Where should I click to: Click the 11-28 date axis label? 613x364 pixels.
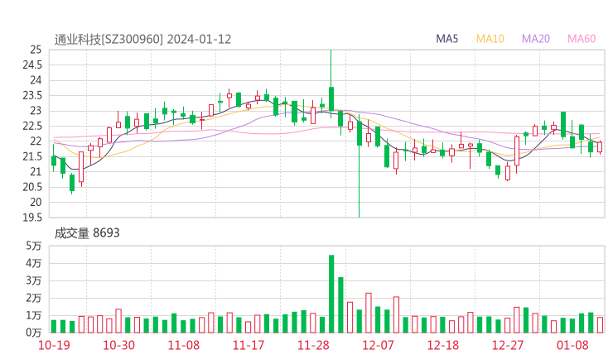313,345
